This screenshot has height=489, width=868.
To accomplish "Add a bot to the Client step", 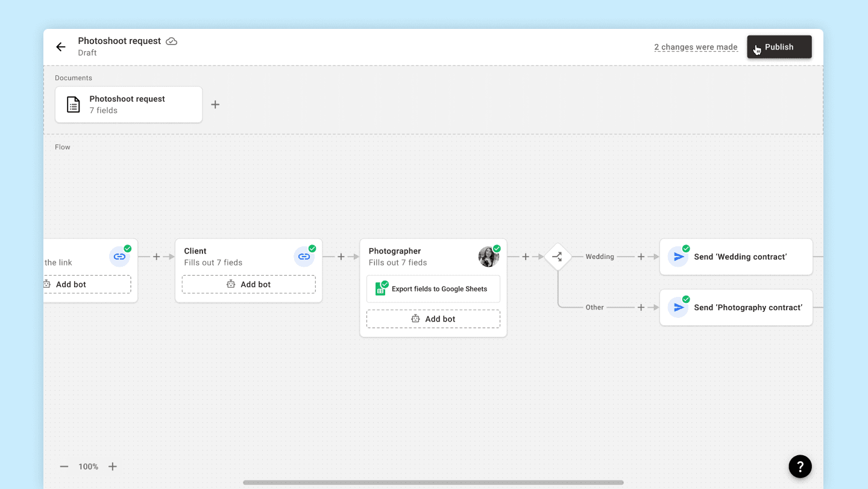I will (249, 284).
